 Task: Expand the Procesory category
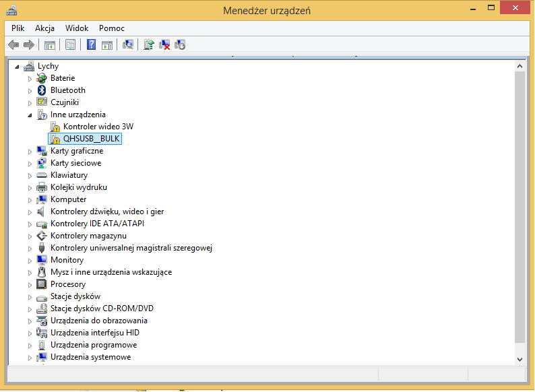point(30,285)
